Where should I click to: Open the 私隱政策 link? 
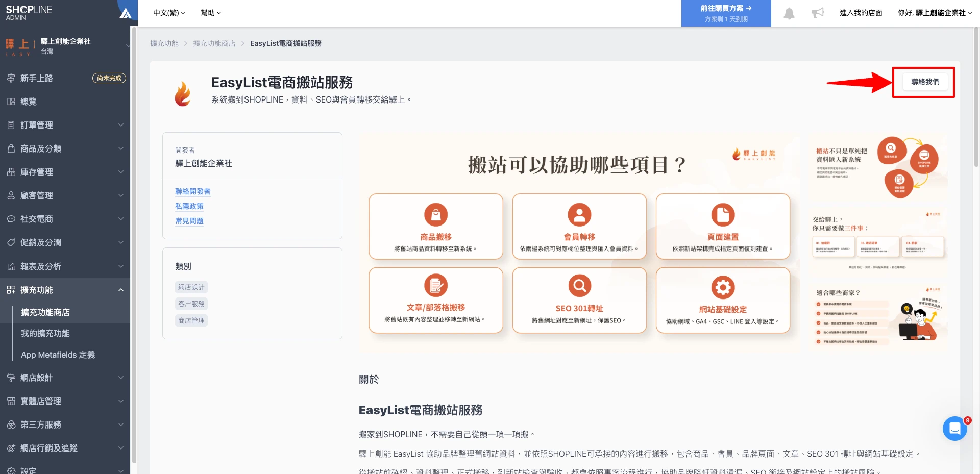(189, 206)
